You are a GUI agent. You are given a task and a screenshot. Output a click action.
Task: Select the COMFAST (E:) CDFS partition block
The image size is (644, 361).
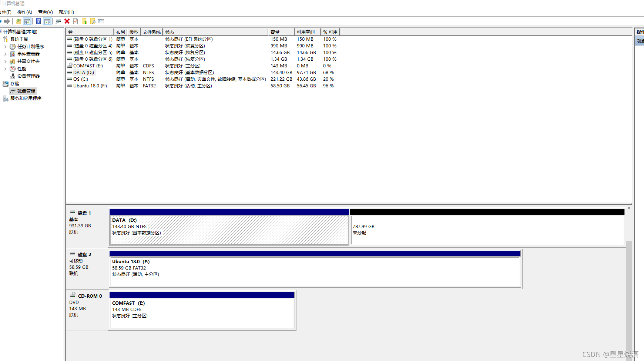(x=202, y=310)
